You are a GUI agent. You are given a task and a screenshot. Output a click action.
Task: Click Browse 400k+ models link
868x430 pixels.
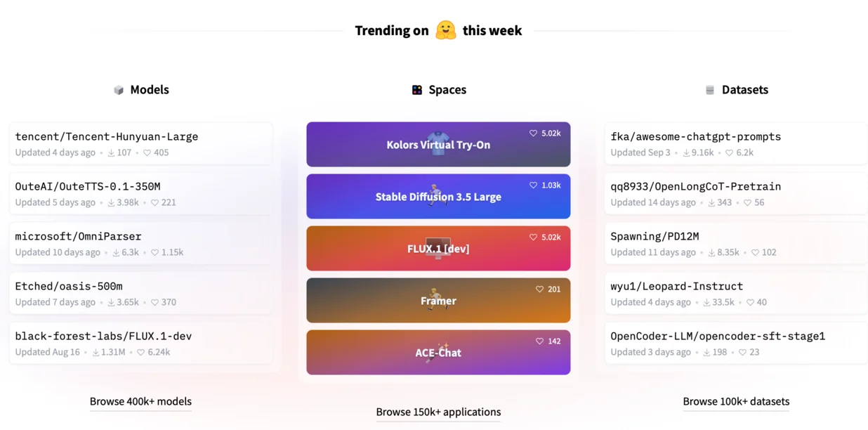pyautogui.click(x=140, y=402)
